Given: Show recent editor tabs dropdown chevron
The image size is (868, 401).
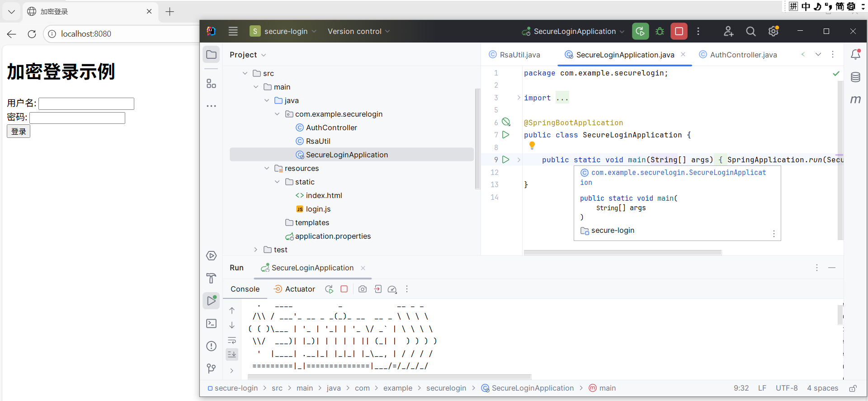Looking at the screenshot, I should click(x=818, y=54).
